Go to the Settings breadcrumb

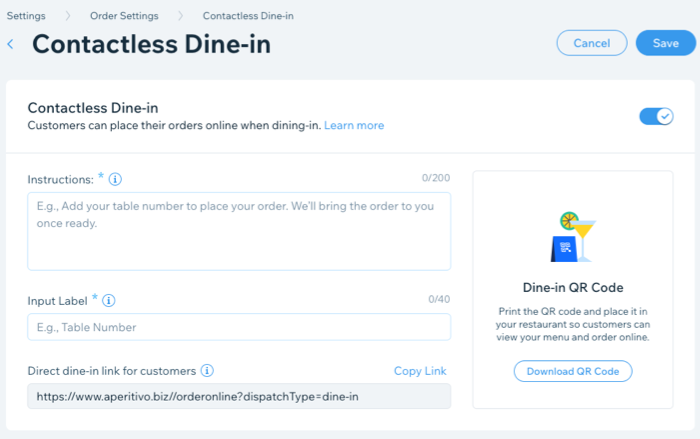coord(26,16)
